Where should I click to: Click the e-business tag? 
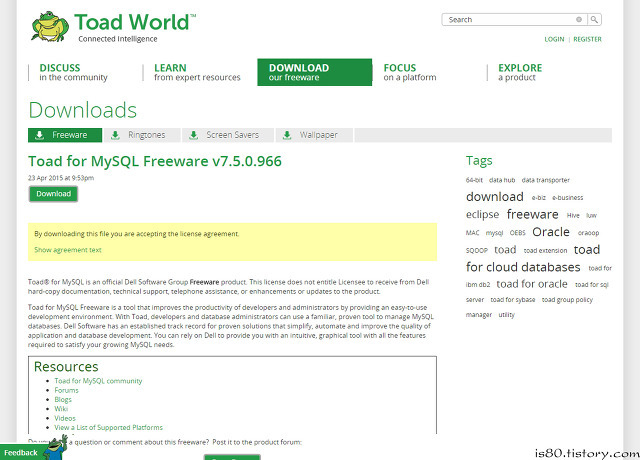pos(568,198)
